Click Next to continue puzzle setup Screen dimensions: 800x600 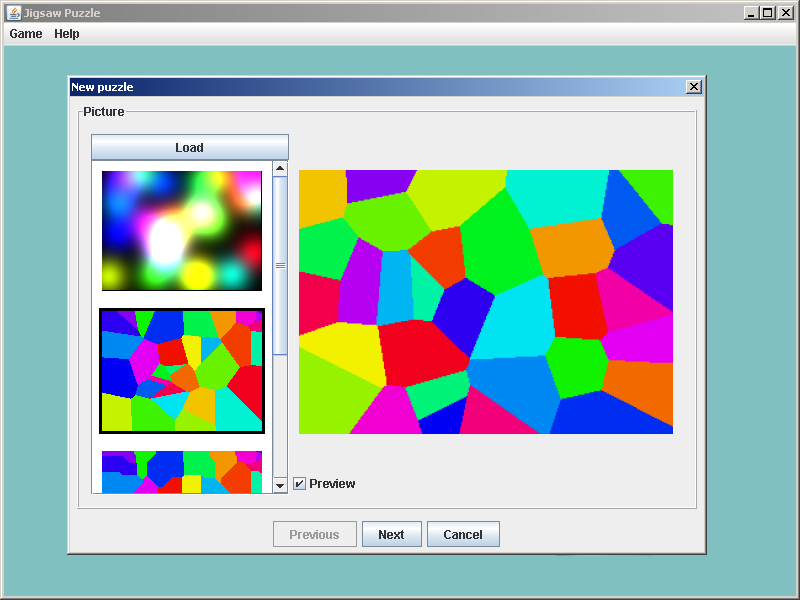pos(391,535)
